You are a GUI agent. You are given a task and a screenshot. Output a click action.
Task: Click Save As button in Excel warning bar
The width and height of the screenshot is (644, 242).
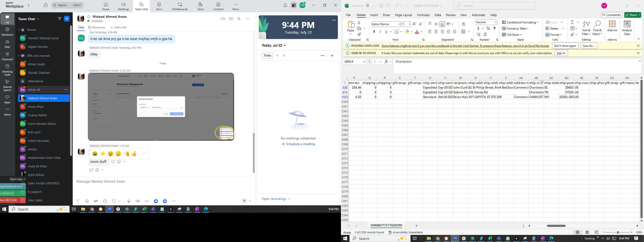(x=589, y=46)
